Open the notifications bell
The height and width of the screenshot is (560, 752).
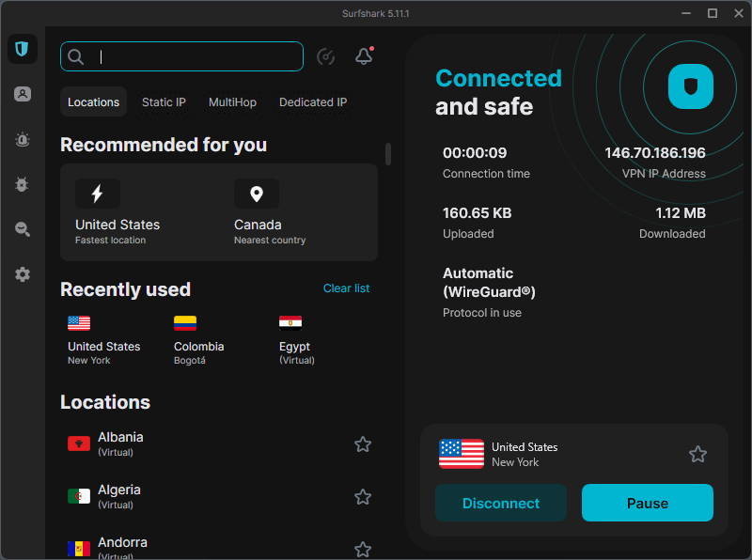coord(364,56)
